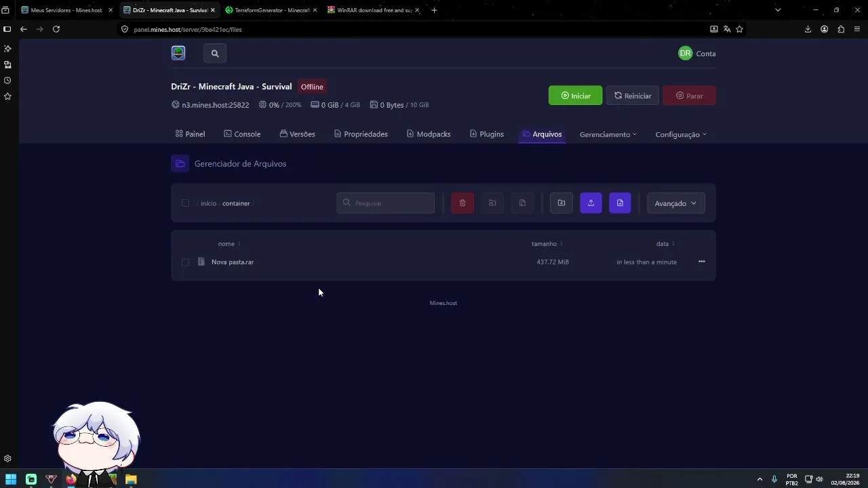Navigate to início in the breadcrumb
This screenshot has width=868, height=488.
(208, 203)
